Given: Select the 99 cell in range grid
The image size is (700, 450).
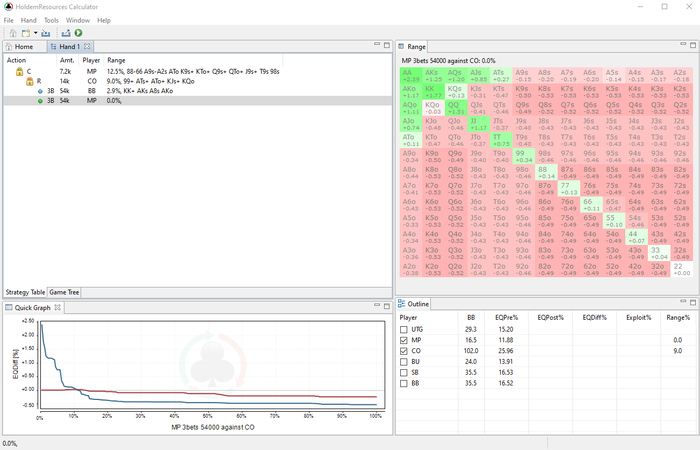Looking at the screenshot, I should tap(524, 156).
